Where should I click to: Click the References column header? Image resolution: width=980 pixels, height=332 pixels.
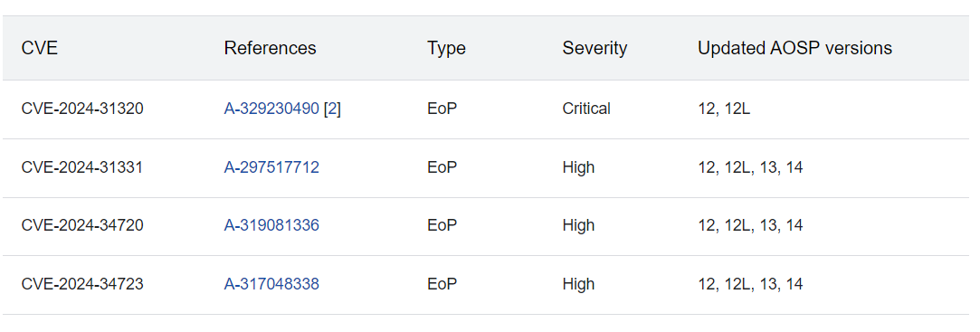point(270,48)
